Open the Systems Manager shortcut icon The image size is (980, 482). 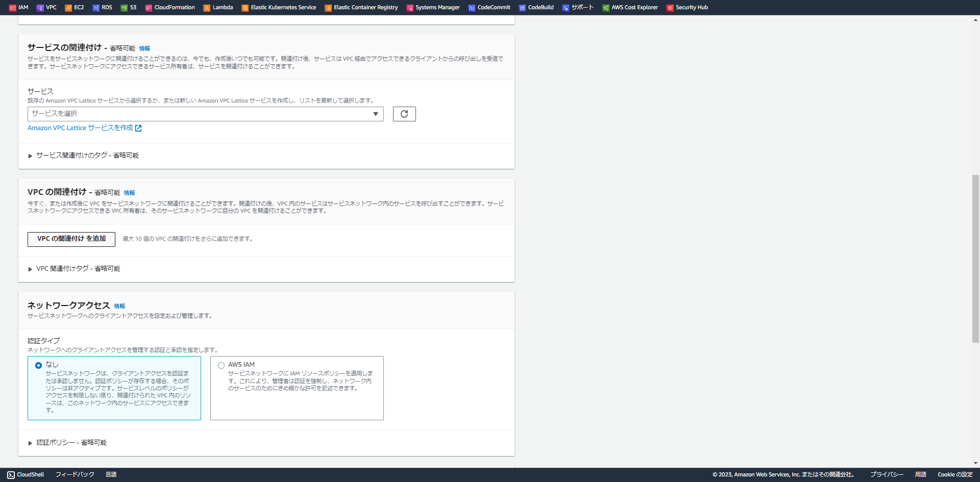click(x=410, y=8)
